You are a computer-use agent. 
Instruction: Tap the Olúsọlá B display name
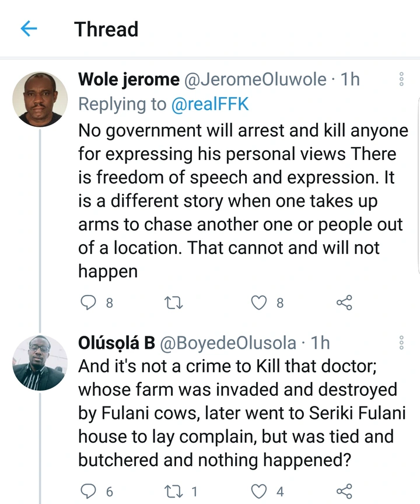116,343
